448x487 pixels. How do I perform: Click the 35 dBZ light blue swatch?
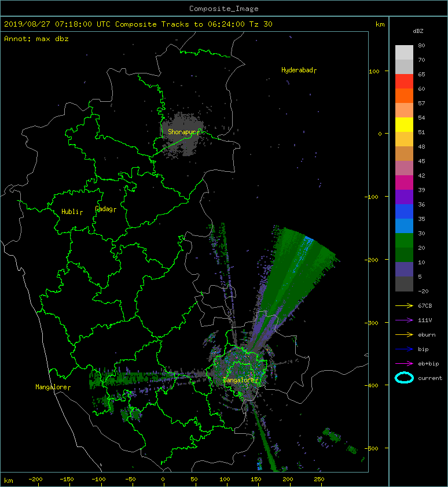pyautogui.click(x=404, y=226)
